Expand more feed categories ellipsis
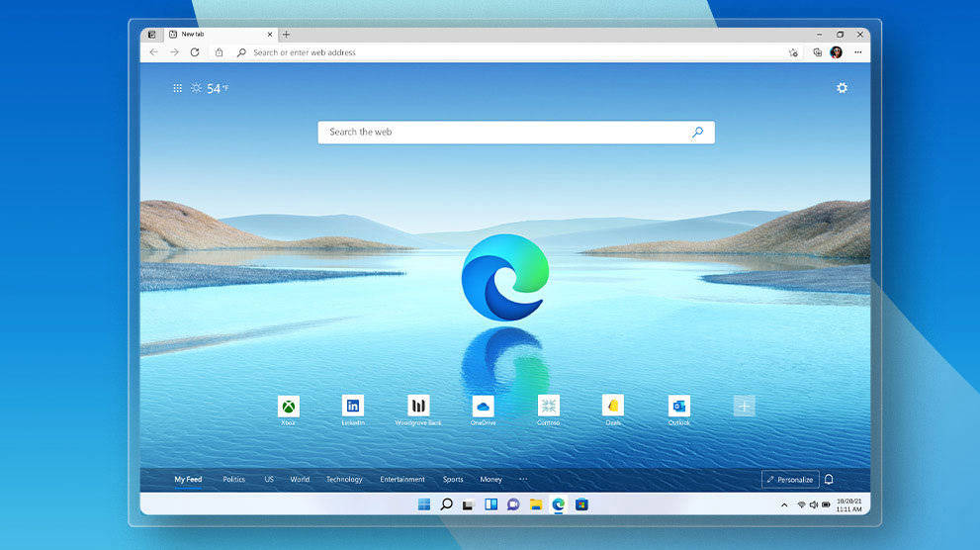980x550 pixels. (523, 480)
